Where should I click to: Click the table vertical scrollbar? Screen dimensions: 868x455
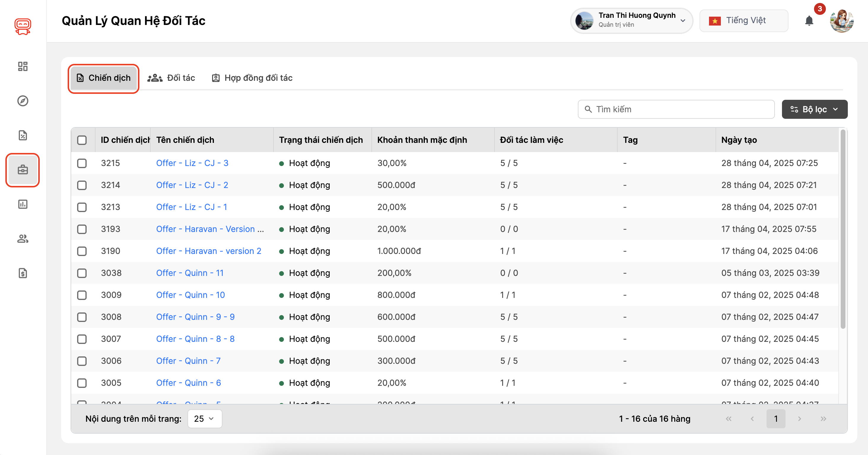(x=843, y=229)
